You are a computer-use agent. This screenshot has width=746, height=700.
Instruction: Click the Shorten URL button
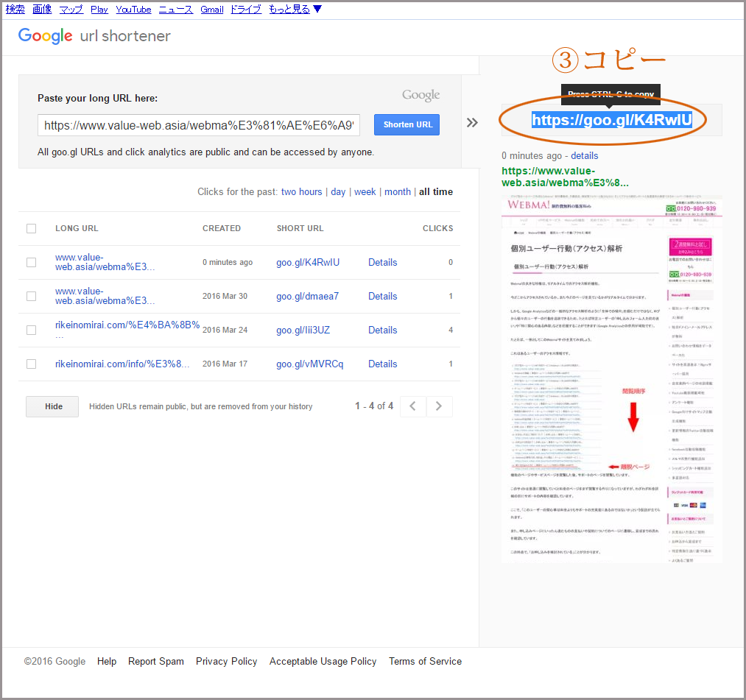coord(407,124)
